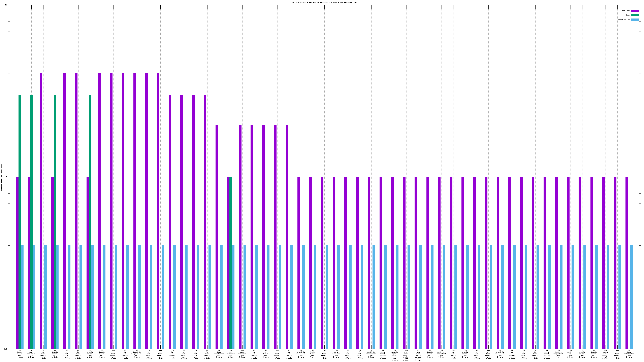This screenshot has height=362, width=644.
Task: Click the 'Score (0..1)' legend text
Action: (624, 20)
